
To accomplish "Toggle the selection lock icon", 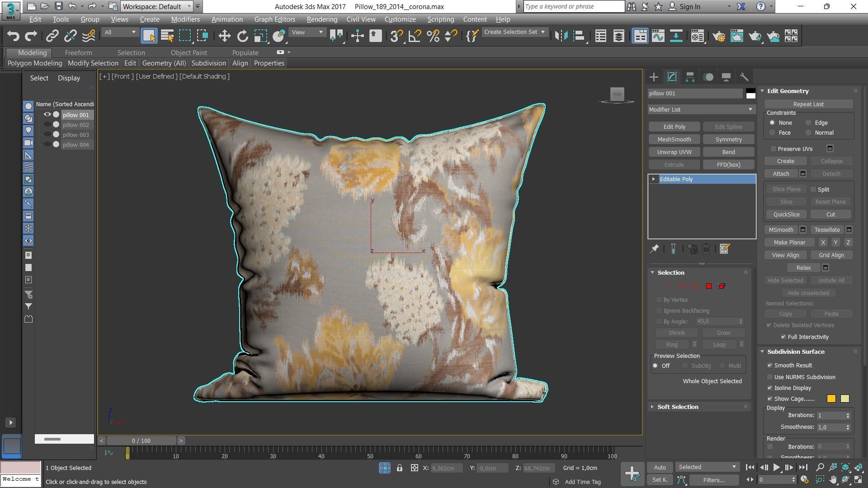I will click(x=400, y=468).
